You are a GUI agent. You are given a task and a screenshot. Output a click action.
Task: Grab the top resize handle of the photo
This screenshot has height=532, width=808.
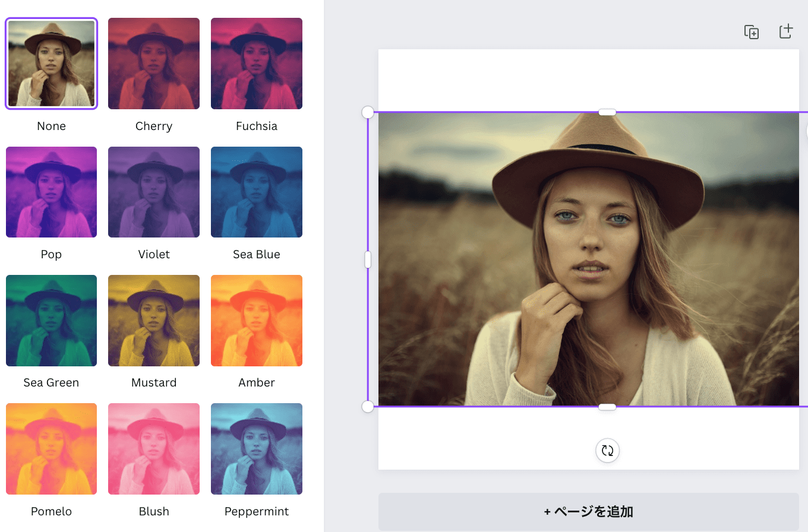point(606,111)
